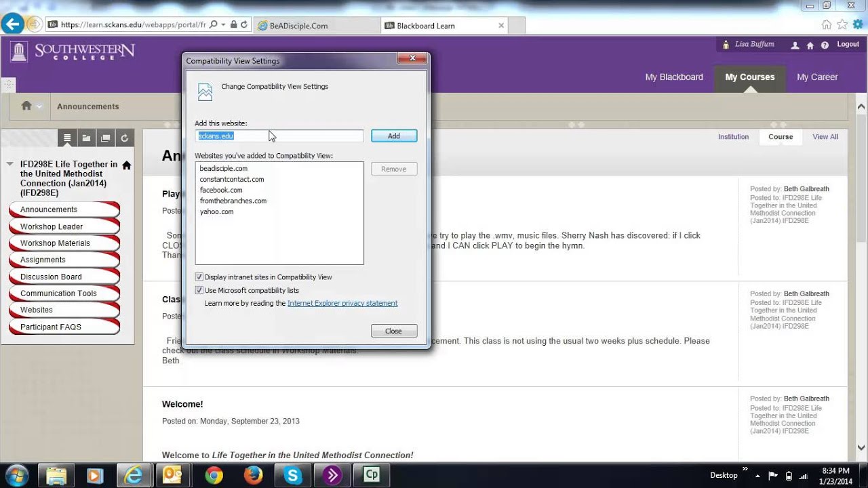
Task: Launch Google Chrome from the taskbar
Action: click(214, 475)
